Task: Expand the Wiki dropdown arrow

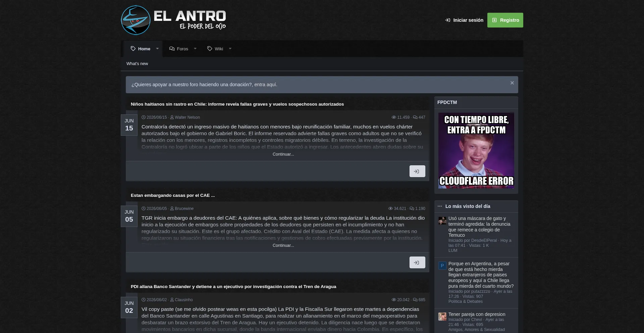Action: [230, 49]
